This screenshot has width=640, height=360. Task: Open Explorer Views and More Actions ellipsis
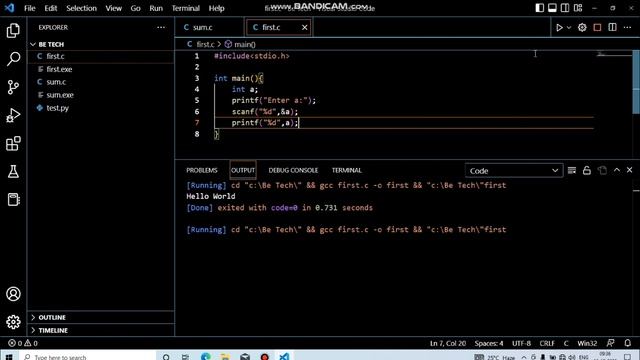(161, 27)
